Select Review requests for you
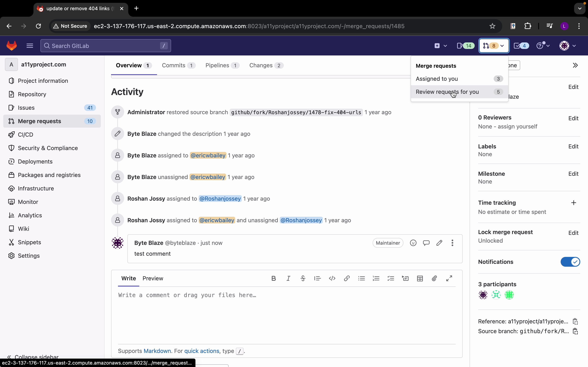This screenshot has height=367, width=588. click(x=447, y=92)
